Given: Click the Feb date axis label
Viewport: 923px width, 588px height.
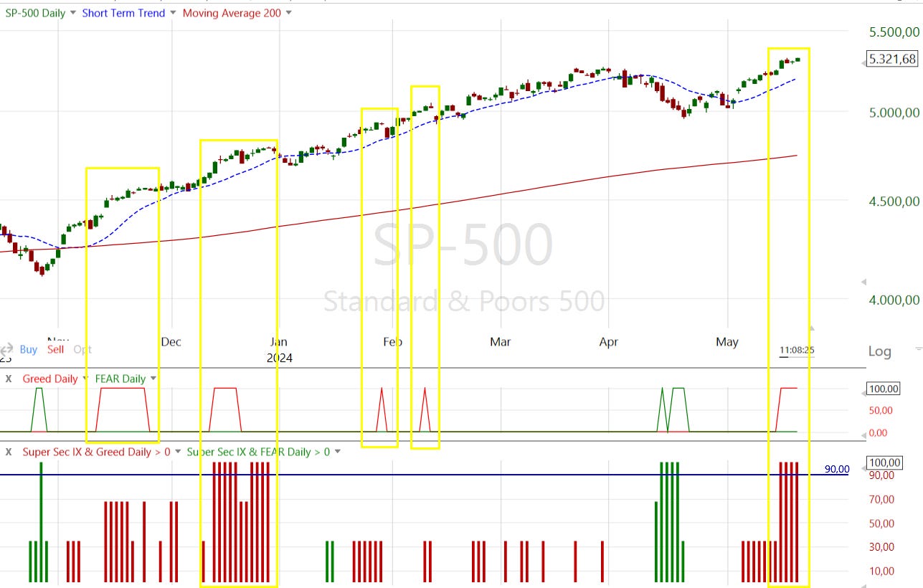Looking at the screenshot, I should 392,342.
